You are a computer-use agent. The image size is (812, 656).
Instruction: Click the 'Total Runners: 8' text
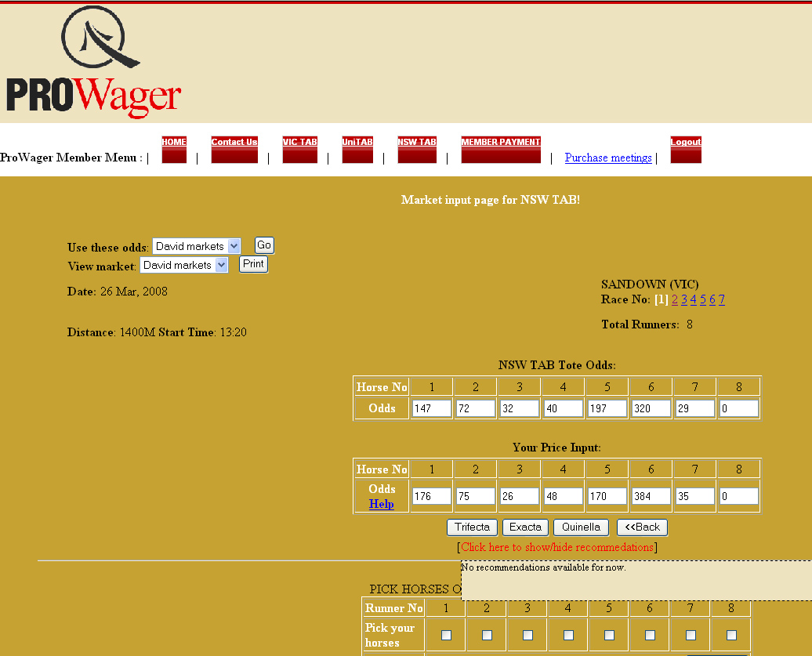pyautogui.click(x=647, y=324)
